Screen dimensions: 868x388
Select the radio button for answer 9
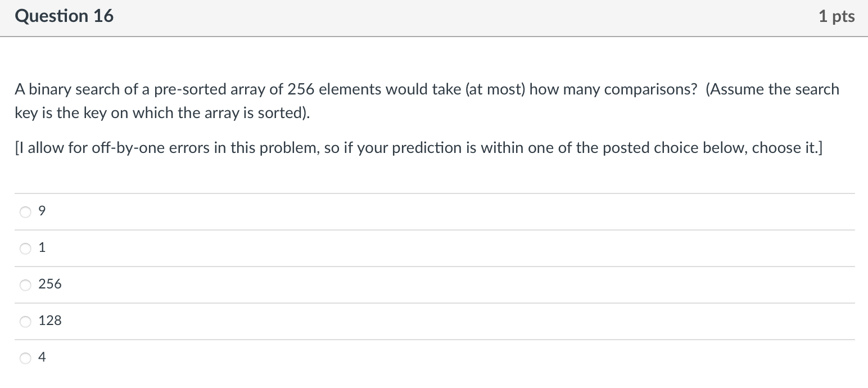coord(25,212)
